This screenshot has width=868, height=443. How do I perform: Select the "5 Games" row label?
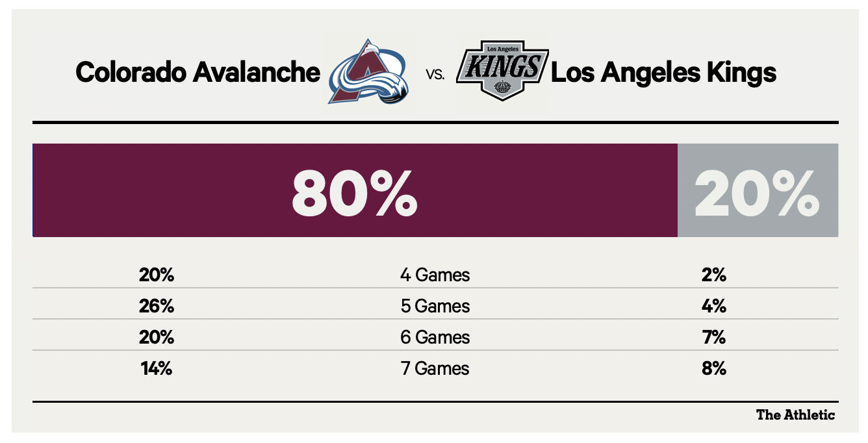pos(435,306)
